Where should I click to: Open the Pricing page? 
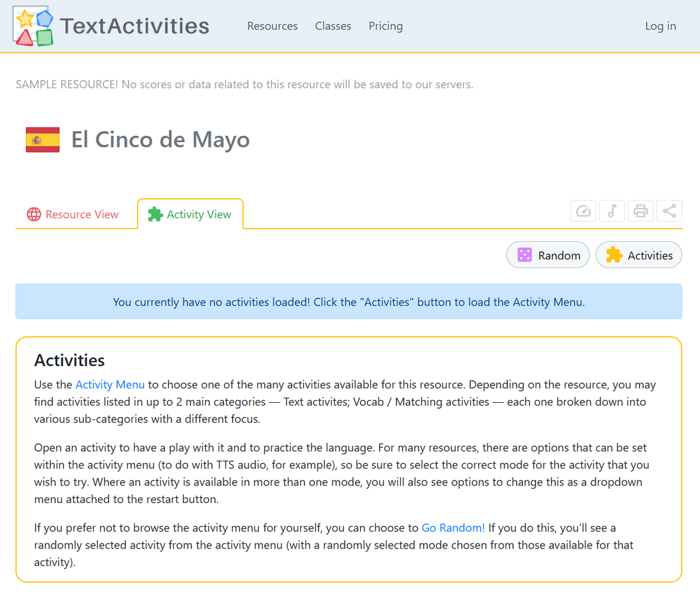386,26
